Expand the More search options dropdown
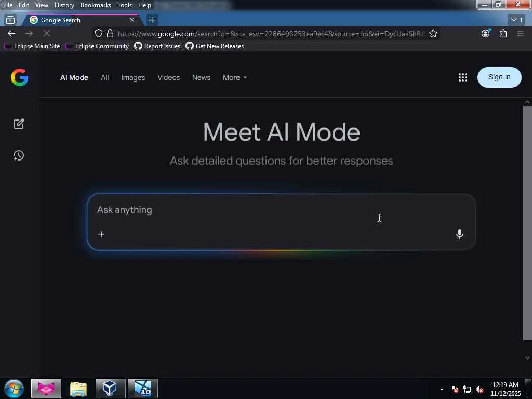532x399 pixels. click(235, 78)
